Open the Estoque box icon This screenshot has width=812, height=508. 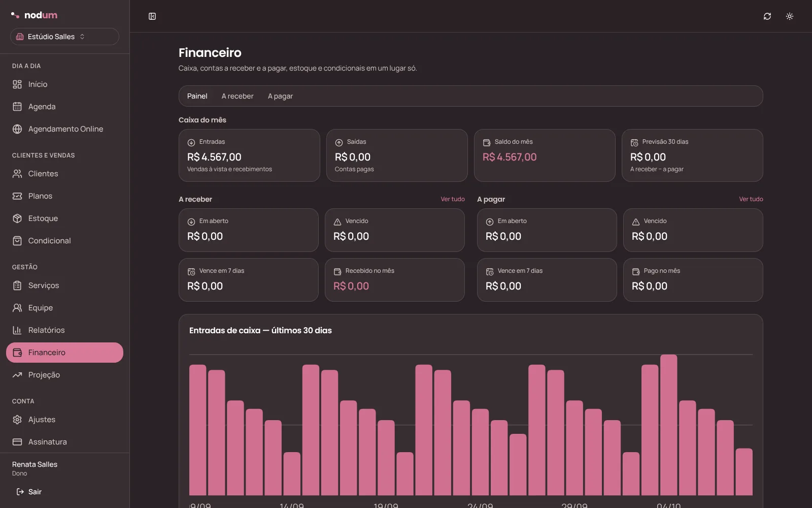coord(17,218)
